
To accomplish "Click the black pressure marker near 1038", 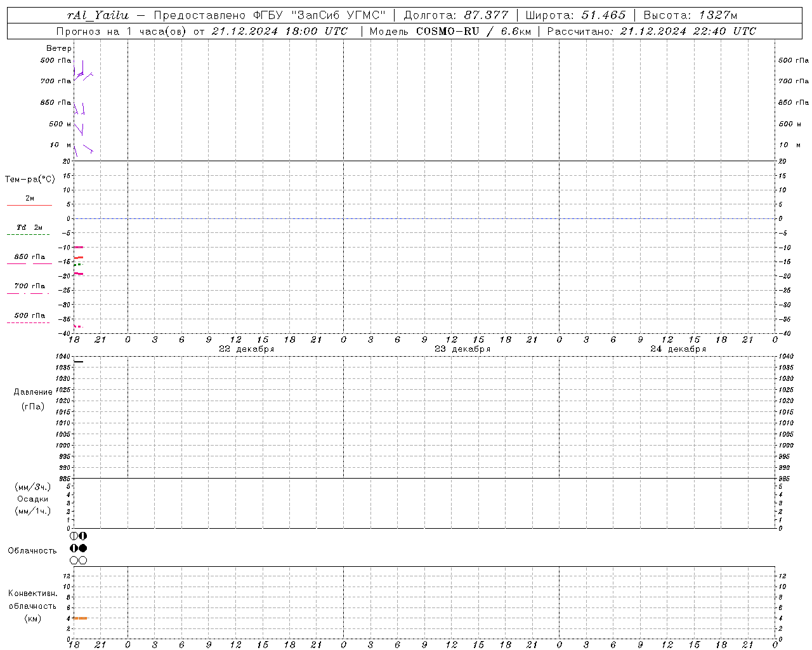I will point(79,362).
